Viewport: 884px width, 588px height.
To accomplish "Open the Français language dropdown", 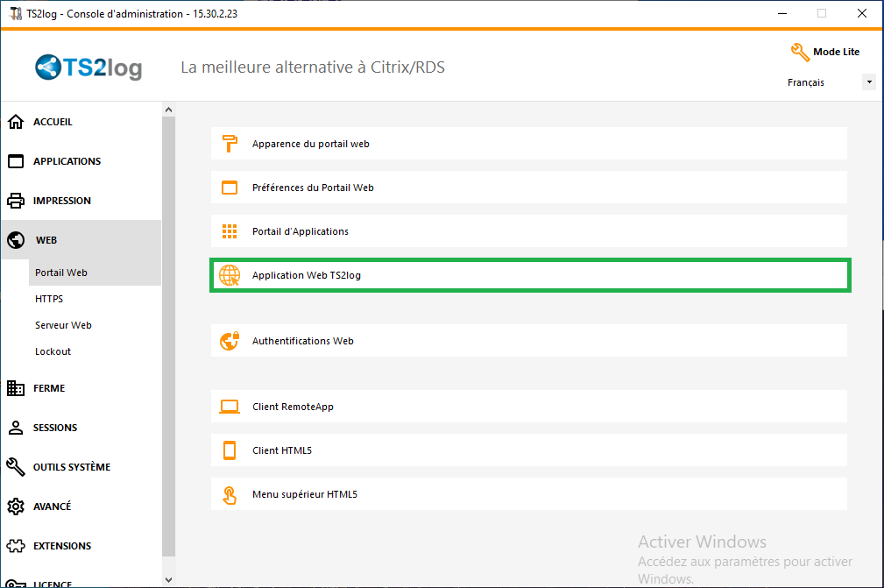I will click(x=831, y=82).
